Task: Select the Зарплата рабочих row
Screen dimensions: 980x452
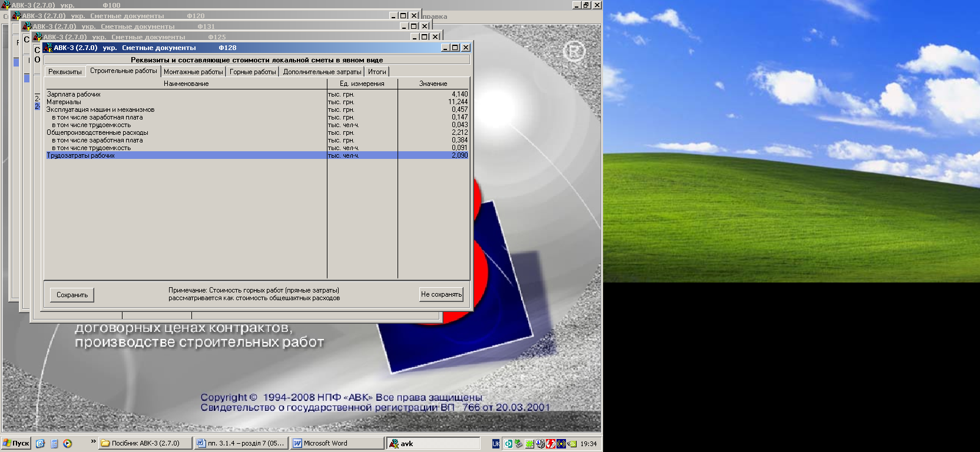Action: (257, 94)
